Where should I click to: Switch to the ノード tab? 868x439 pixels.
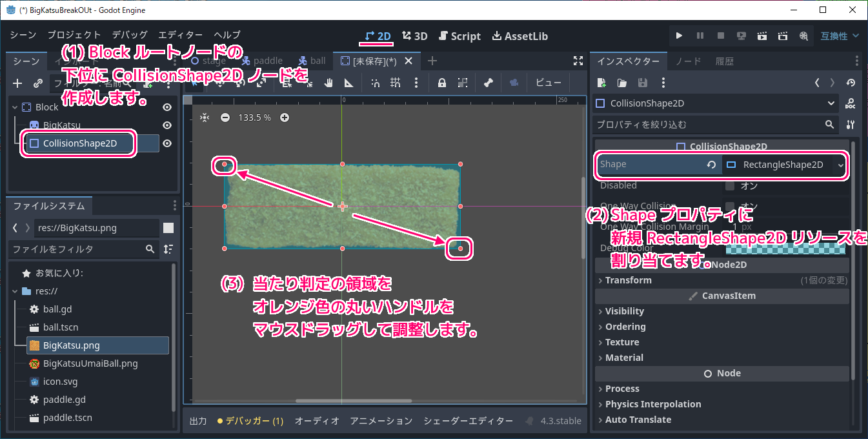click(688, 61)
